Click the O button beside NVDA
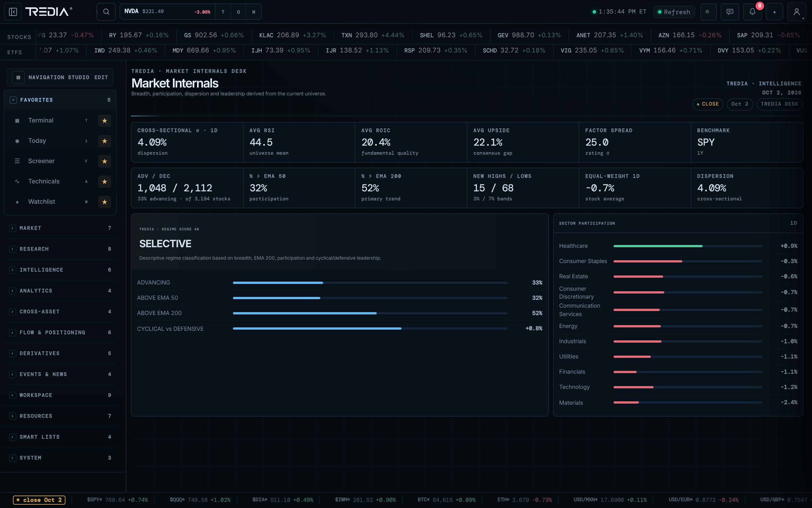The width and height of the screenshot is (812, 508). [x=239, y=12]
